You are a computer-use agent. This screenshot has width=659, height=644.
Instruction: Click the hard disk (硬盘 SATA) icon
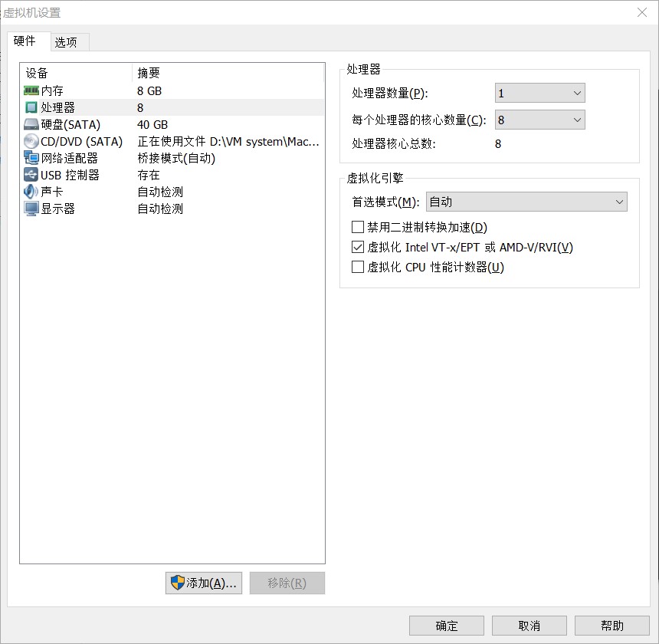[31, 124]
